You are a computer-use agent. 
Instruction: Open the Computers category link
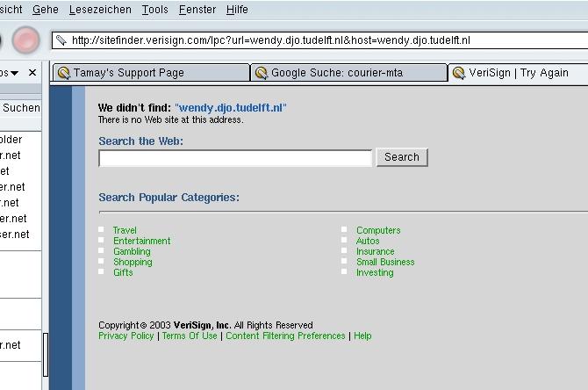point(378,230)
